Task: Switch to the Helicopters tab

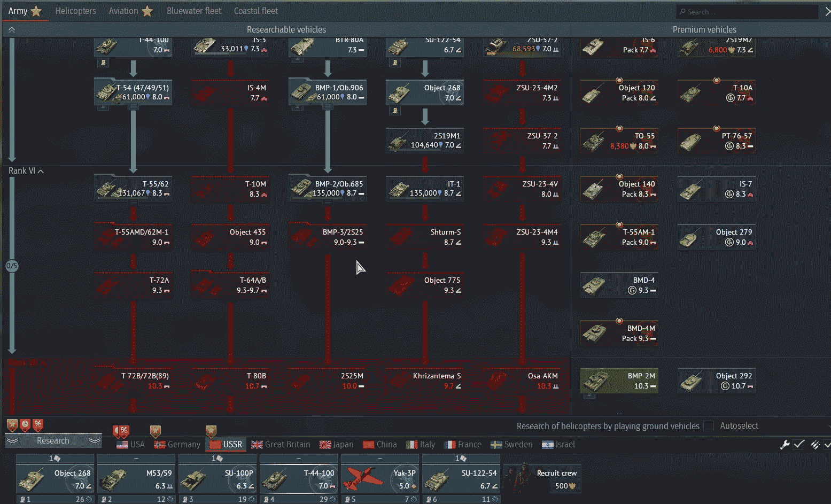Action: pos(76,11)
